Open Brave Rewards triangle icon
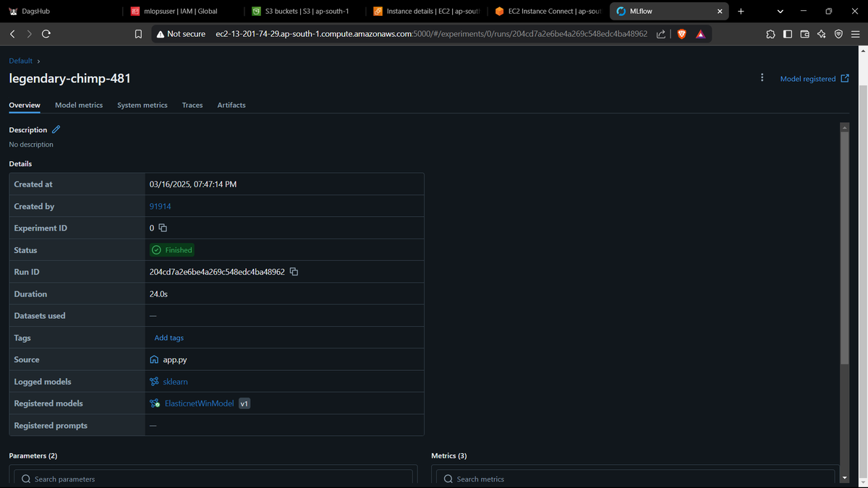This screenshot has height=488, width=868. tap(700, 34)
